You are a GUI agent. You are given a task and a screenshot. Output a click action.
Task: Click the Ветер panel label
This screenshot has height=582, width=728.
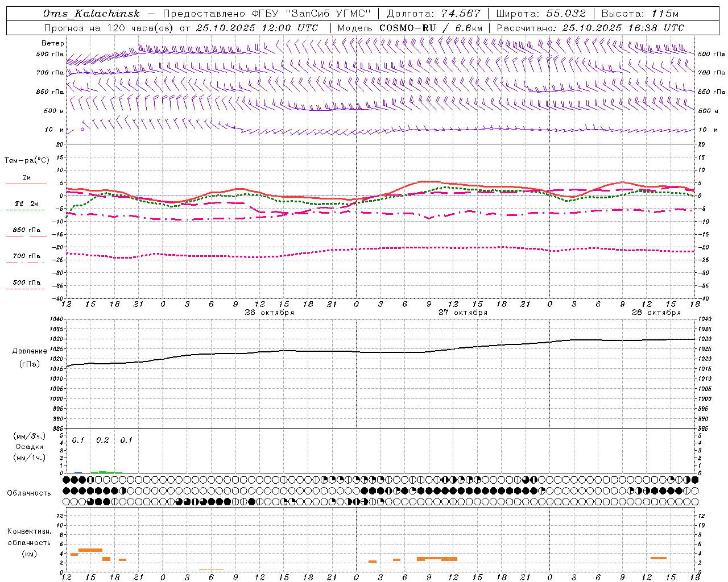(53, 43)
